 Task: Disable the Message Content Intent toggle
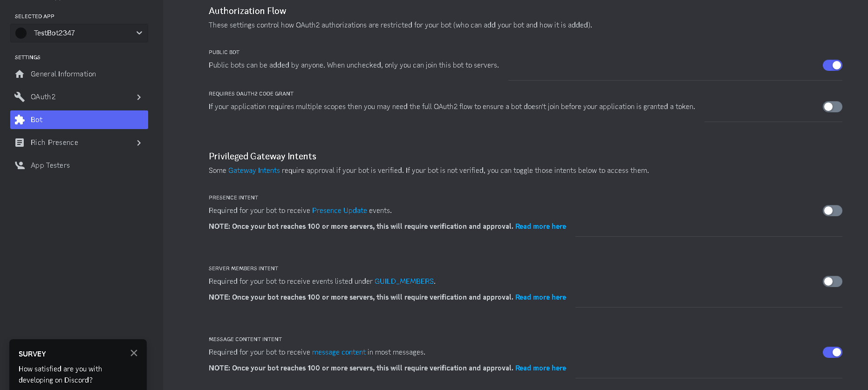[x=832, y=352]
